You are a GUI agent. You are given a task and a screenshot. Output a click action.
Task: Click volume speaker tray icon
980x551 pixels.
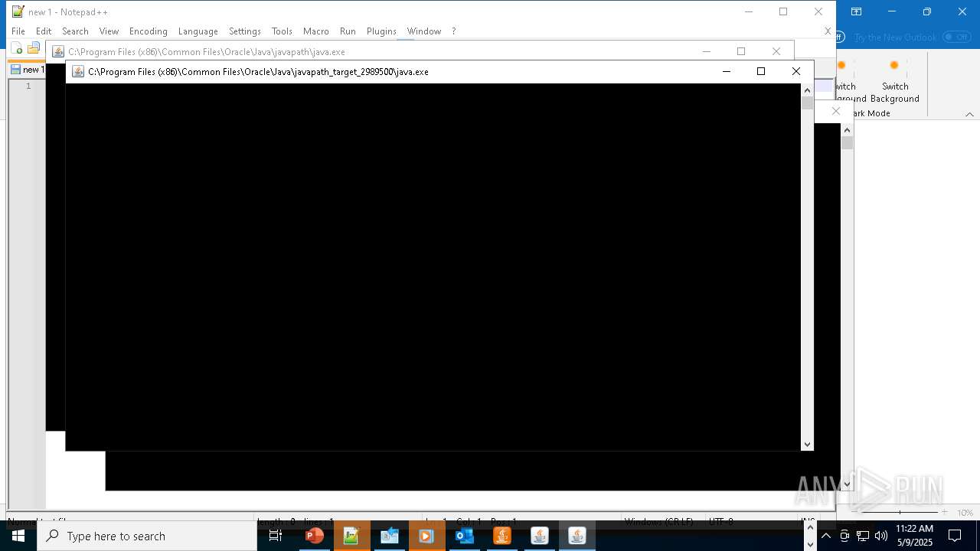[881, 536]
